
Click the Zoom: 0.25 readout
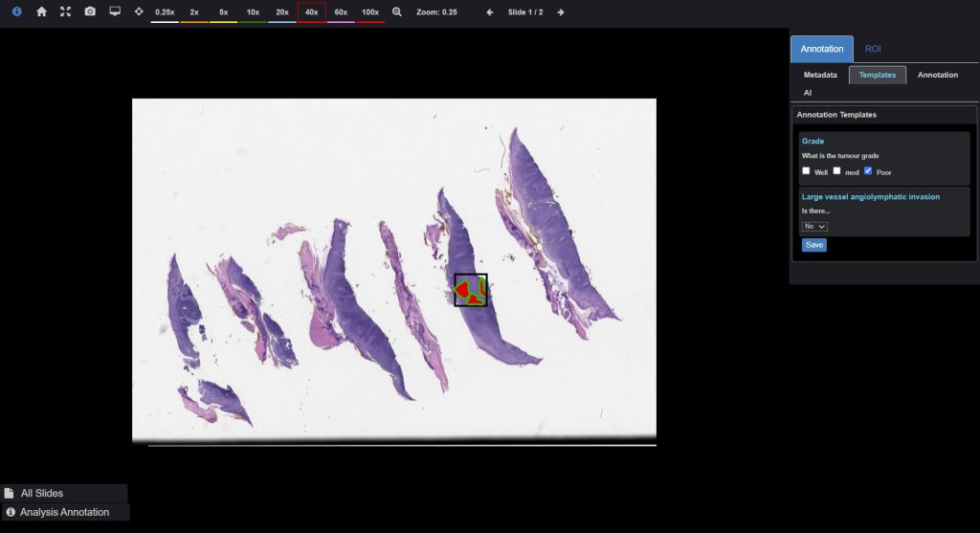coord(436,11)
